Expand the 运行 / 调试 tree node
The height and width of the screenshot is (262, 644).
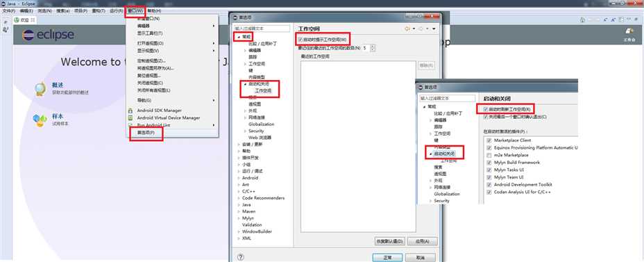[239, 171]
